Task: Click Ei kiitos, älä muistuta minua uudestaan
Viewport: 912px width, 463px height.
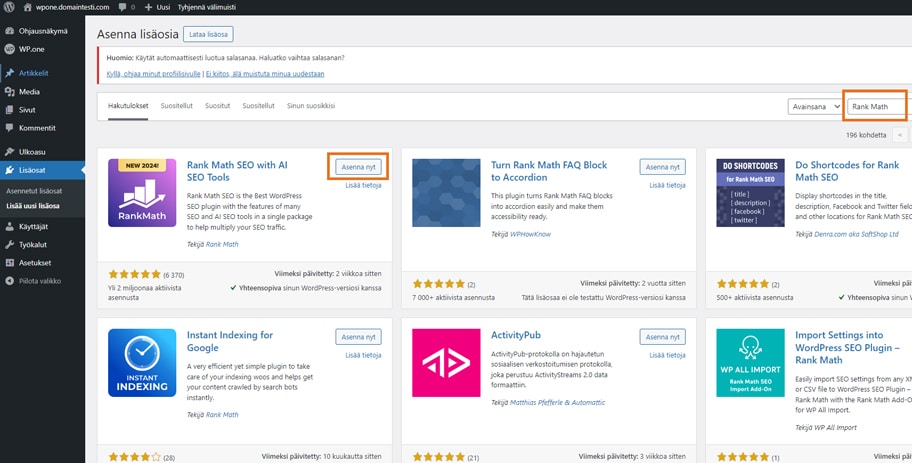Action: 265,74
